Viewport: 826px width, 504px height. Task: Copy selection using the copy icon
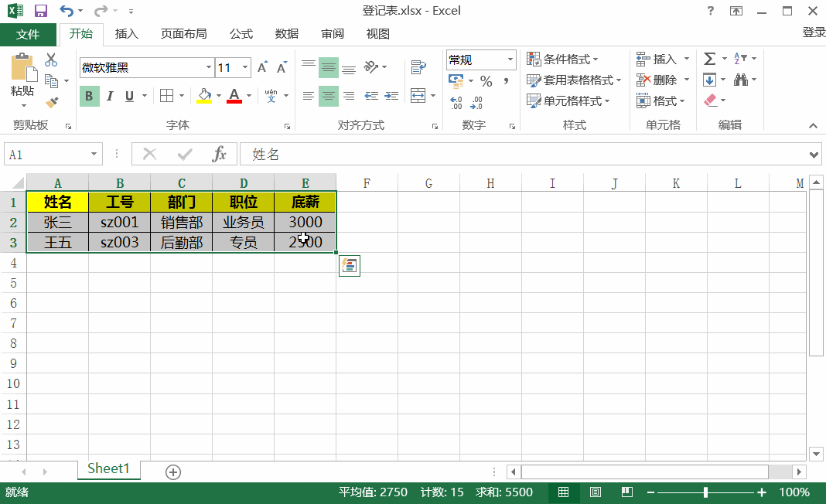pos(51,80)
